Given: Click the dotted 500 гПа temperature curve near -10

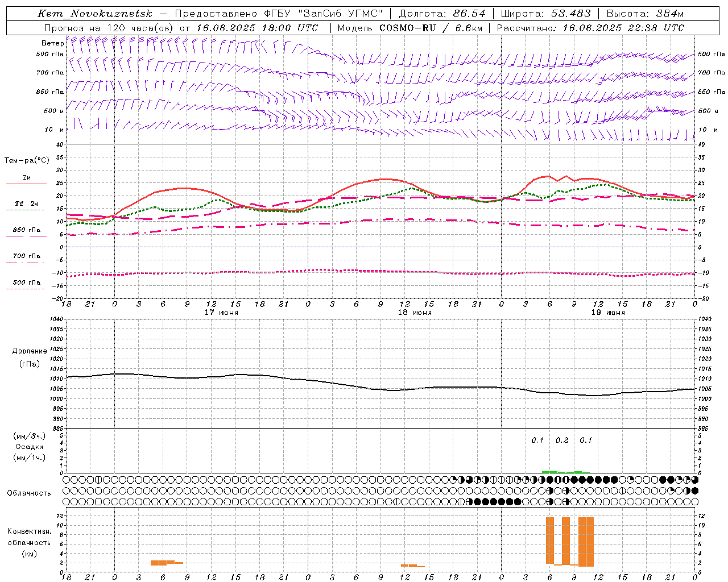Looking at the screenshot, I should (x=381, y=271).
